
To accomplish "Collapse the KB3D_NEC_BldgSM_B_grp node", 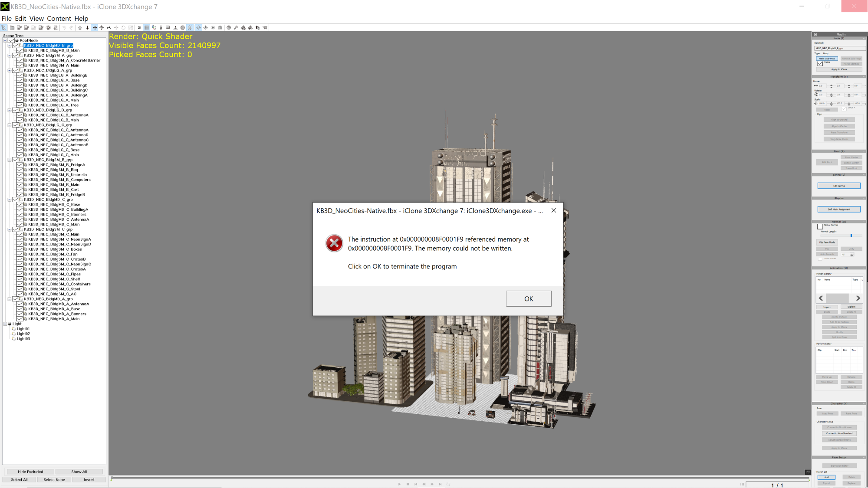I will click(10, 160).
